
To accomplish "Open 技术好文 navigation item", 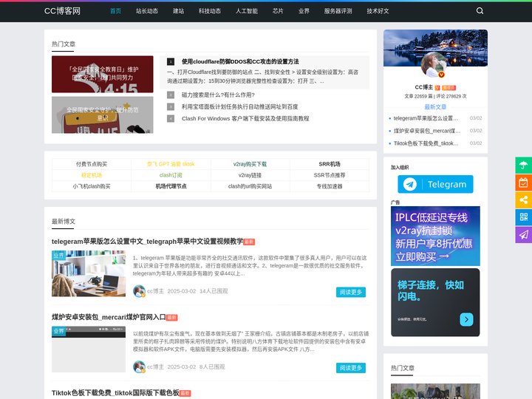I will click(x=378, y=11).
